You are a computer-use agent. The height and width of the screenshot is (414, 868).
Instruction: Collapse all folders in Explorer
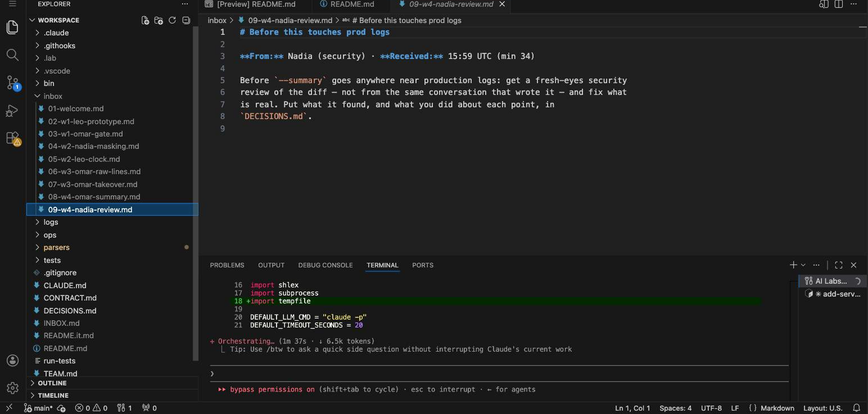click(186, 20)
